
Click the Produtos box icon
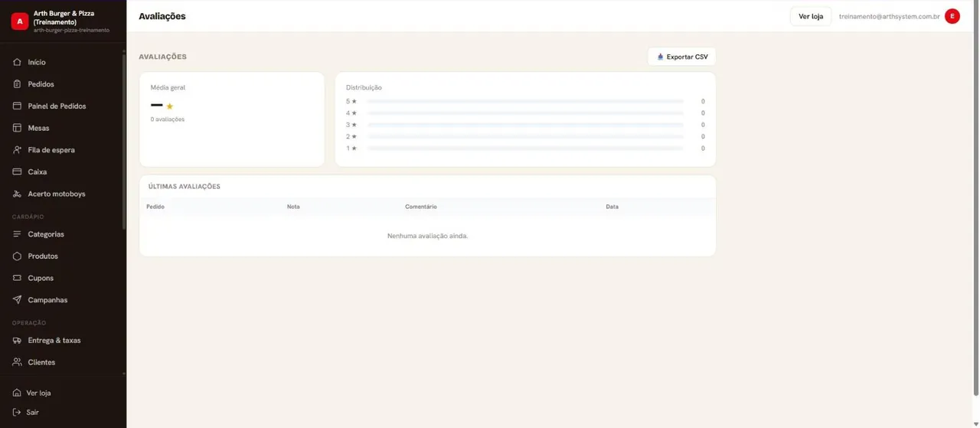point(17,256)
